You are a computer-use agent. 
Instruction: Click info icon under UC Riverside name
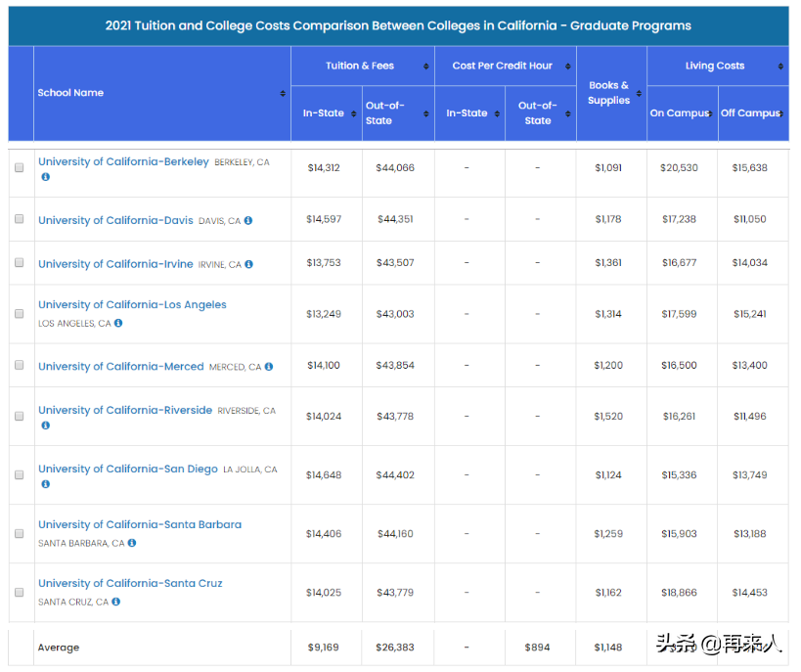(x=45, y=426)
